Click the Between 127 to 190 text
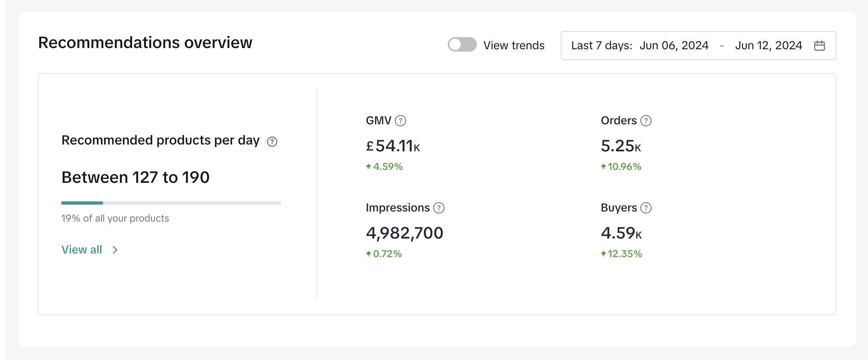Viewport: 868px width, 360px height. tap(135, 178)
